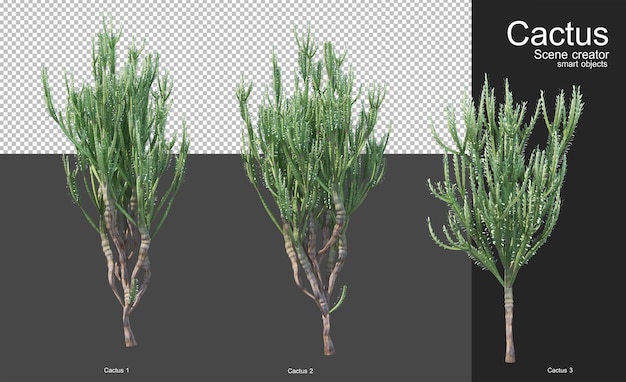Click the 'smart objects' text

[x=582, y=64]
